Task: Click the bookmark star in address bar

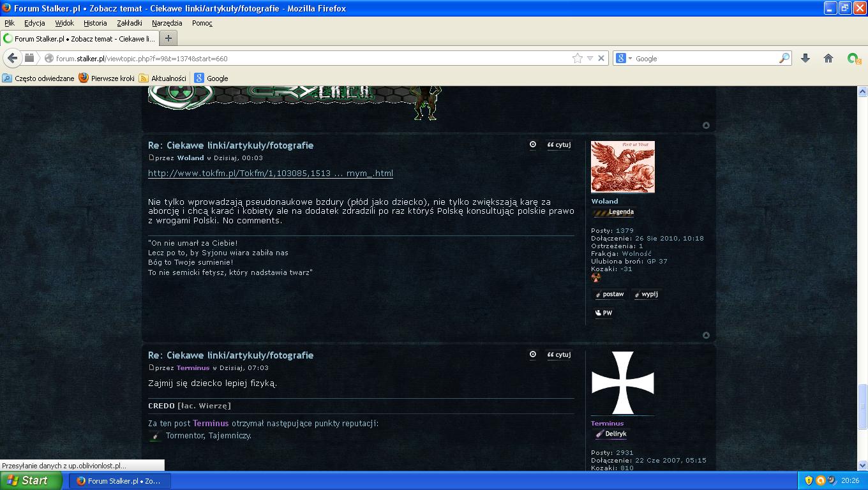Action: click(578, 58)
